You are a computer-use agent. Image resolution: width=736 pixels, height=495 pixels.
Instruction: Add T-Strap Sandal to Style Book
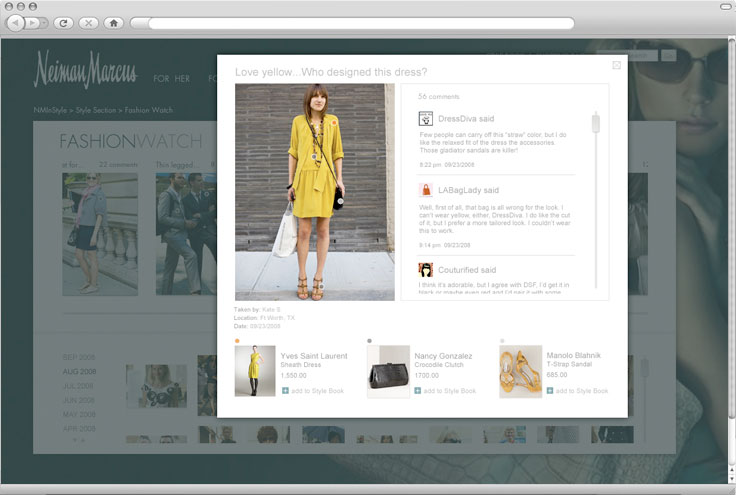coord(577,391)
